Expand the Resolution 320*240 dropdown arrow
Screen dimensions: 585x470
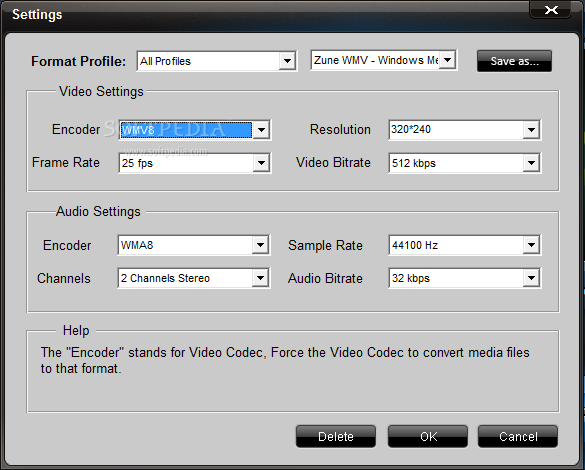[531, 130]
